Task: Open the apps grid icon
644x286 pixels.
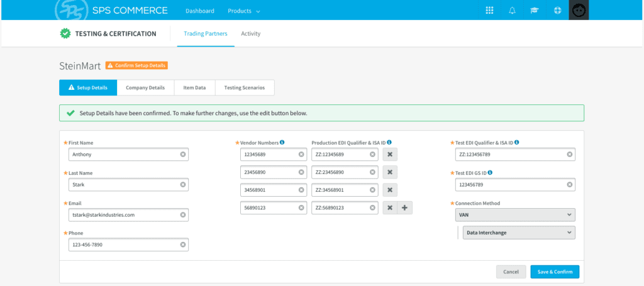Action: (x=489, y=11)
